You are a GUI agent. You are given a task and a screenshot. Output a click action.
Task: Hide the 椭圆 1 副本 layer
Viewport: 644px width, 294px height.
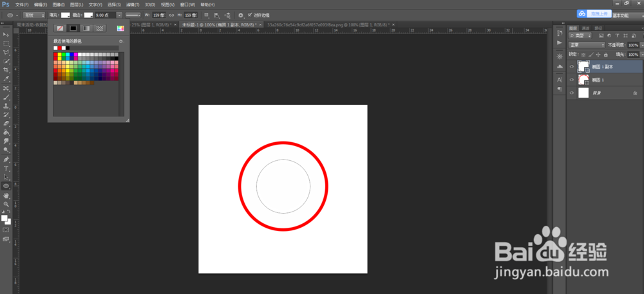[x=571, y=66]
